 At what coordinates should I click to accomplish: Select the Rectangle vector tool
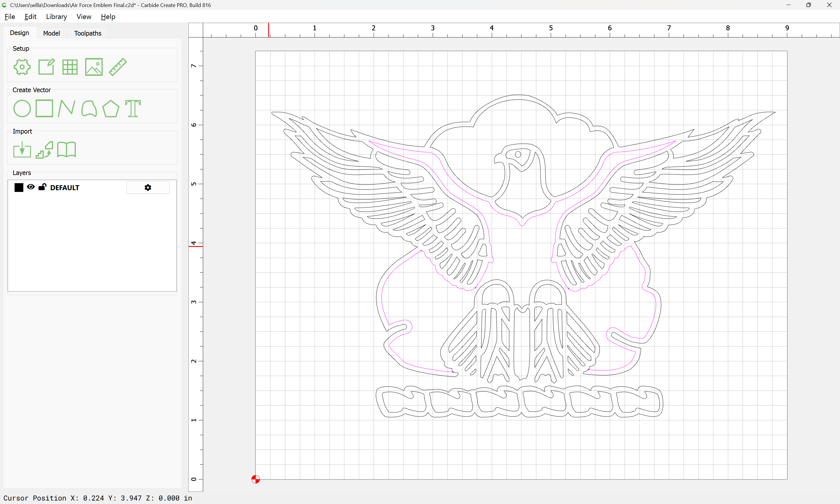(44, 108)
